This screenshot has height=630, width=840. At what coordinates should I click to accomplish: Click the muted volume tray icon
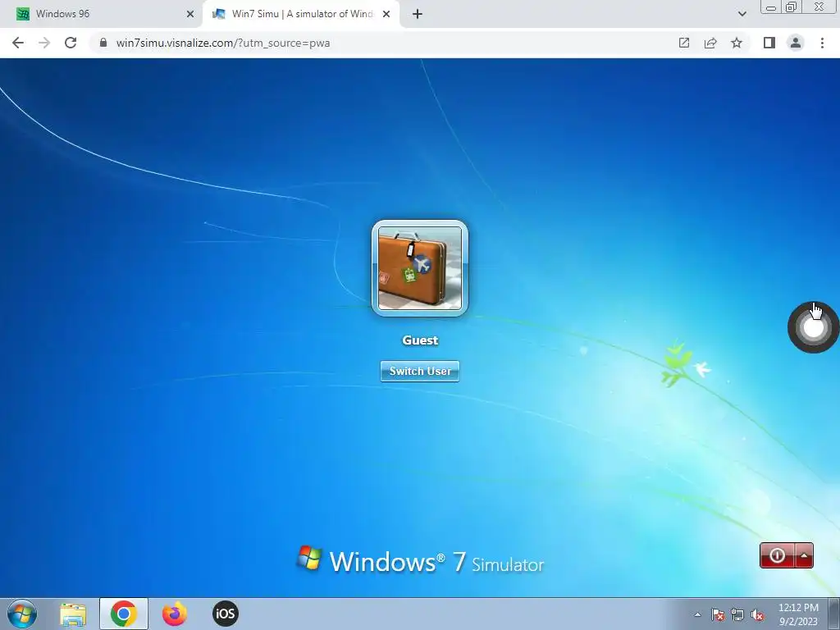(x=757, y=615)
